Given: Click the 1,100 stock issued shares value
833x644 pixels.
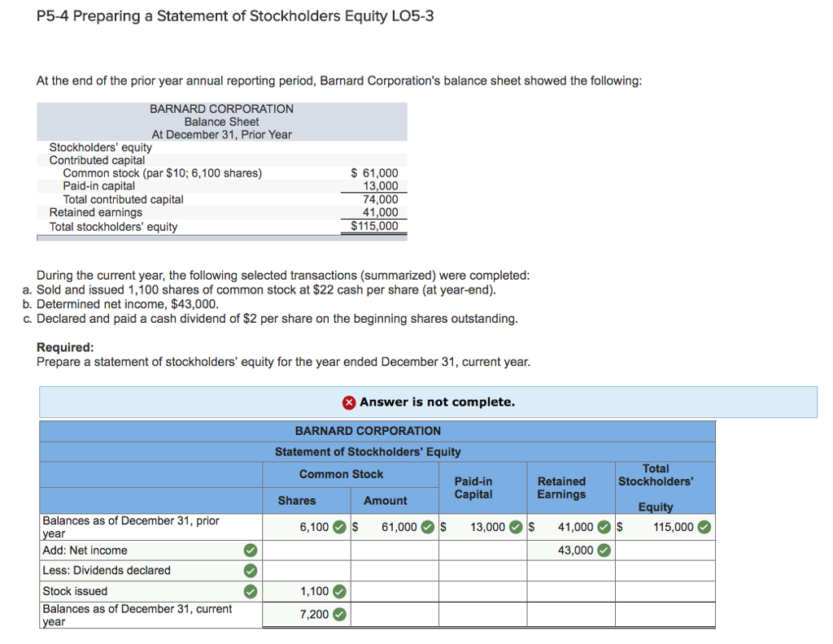Looking at the screenshot, I should tap(314, 591).
